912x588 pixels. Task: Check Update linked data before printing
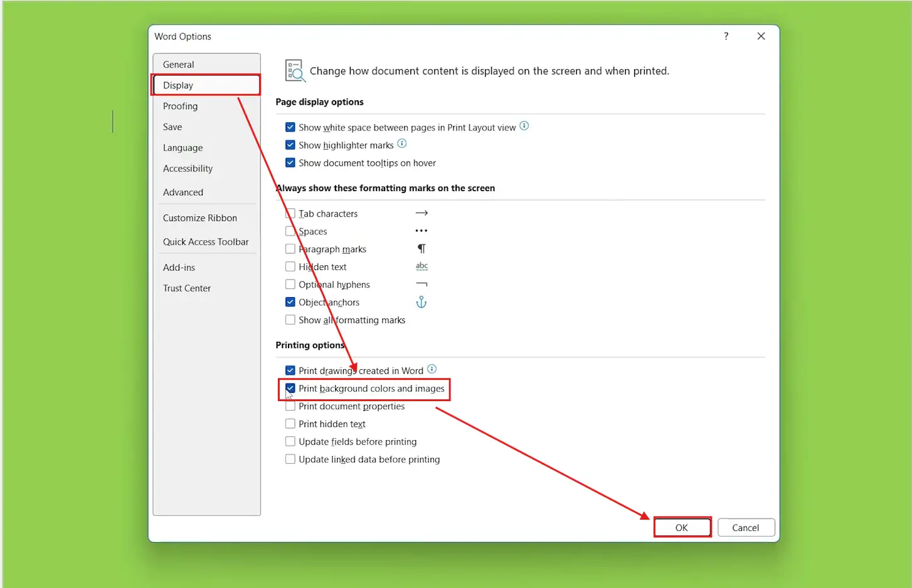tap(290, 459)
